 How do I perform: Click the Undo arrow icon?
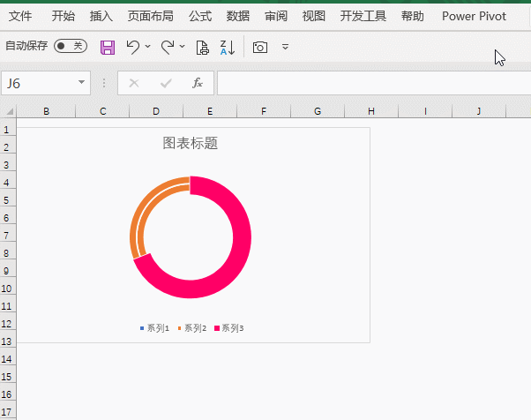coord(133,47)
